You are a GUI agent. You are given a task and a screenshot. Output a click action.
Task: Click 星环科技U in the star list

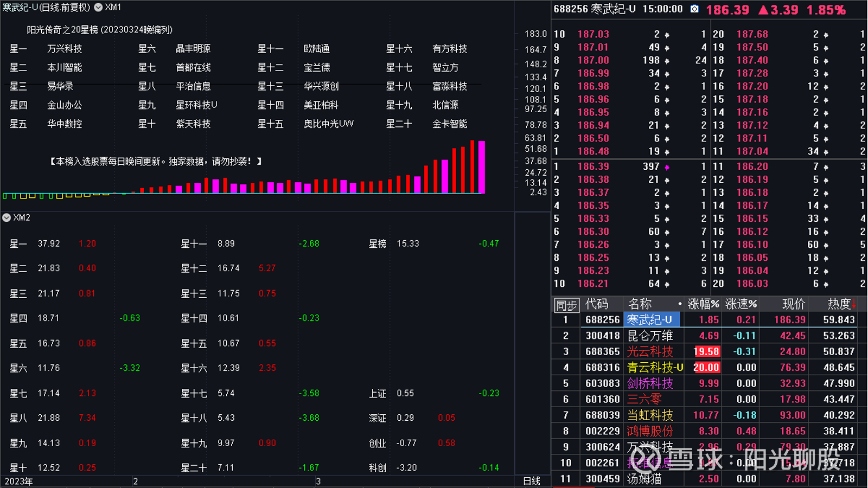tap(196, 105)
